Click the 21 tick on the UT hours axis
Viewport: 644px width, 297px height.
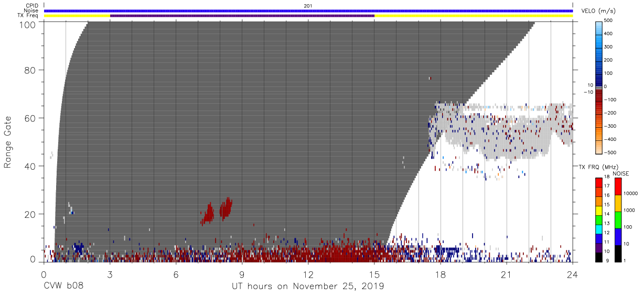click(507, 274)
